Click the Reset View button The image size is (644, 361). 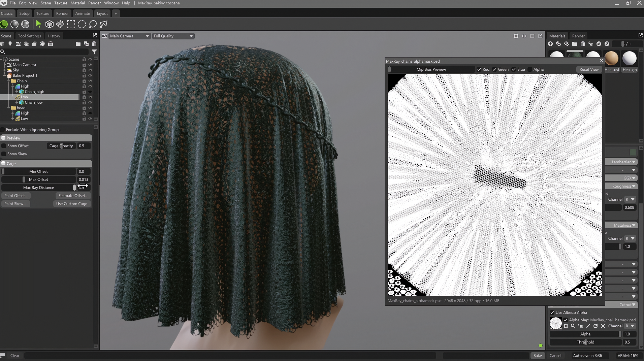click(589, 69)
